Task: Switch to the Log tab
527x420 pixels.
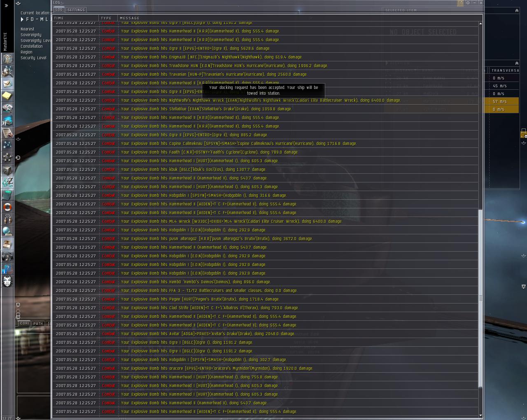Action: point(59,10)
